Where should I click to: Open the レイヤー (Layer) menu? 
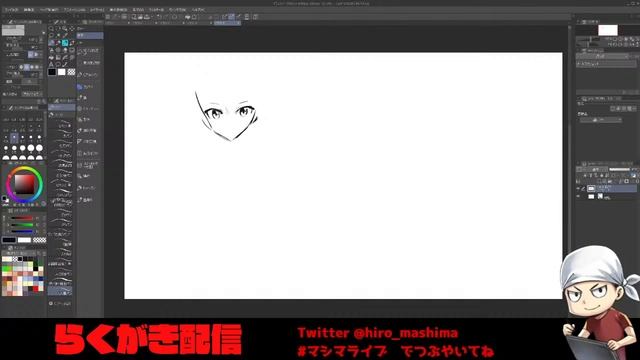click(97, 9)
